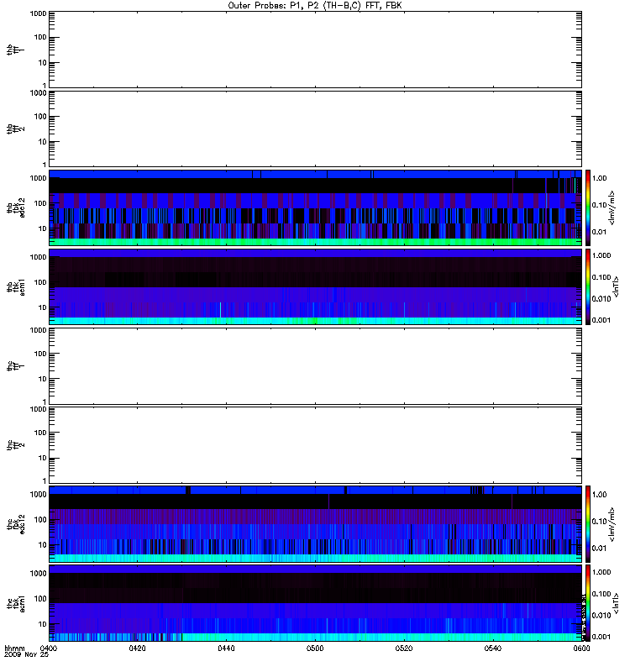Click the "100" y-tick of thc fbk scm1 panel
This screenshot has width=630, height=672.
(x=40, y=599)
